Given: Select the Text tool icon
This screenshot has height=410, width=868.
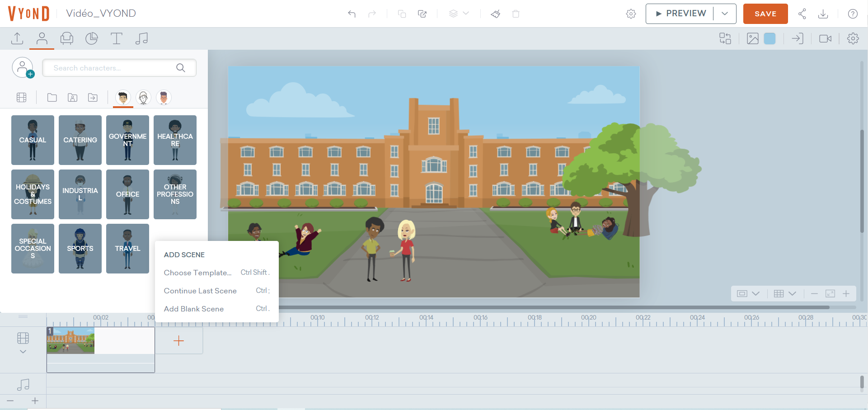Looking at the screenshot, I should pyautogui.click(x=116, y=38).
